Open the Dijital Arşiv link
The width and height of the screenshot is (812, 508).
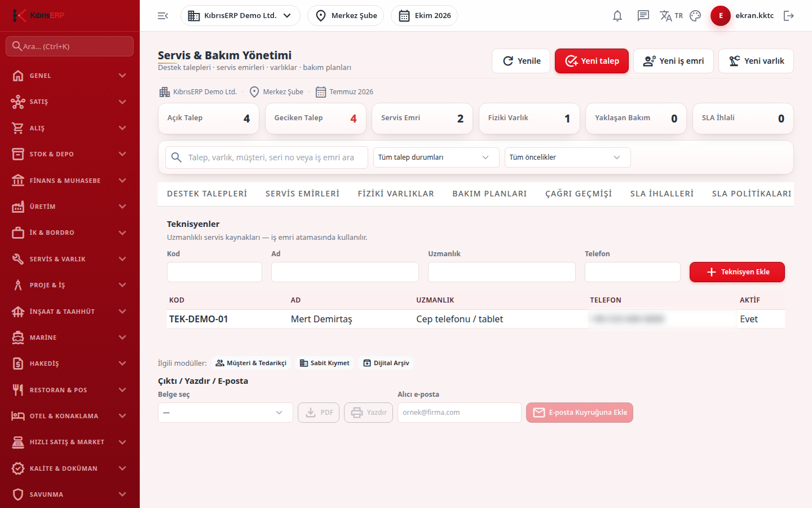(x=386, y=363)
